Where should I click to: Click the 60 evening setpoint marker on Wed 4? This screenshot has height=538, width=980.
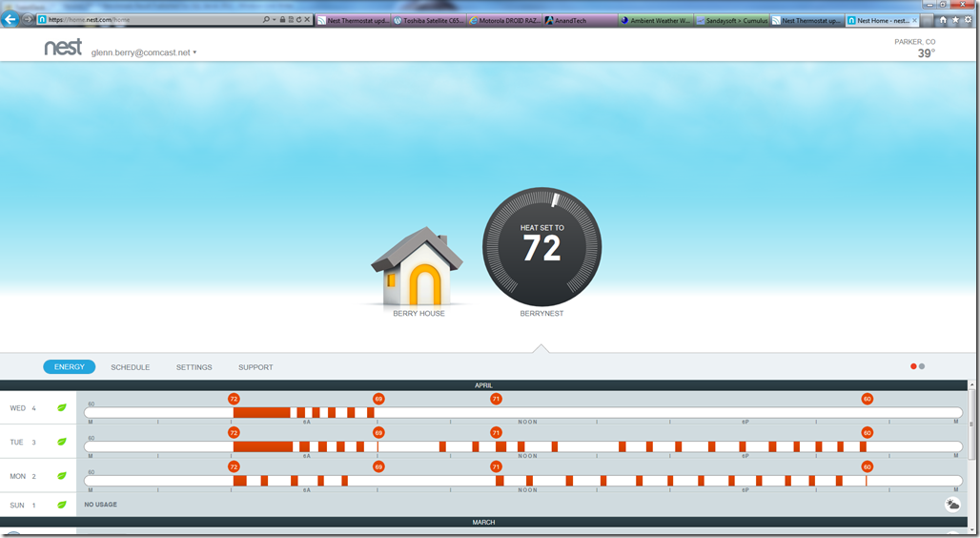[x=867, y=399]
